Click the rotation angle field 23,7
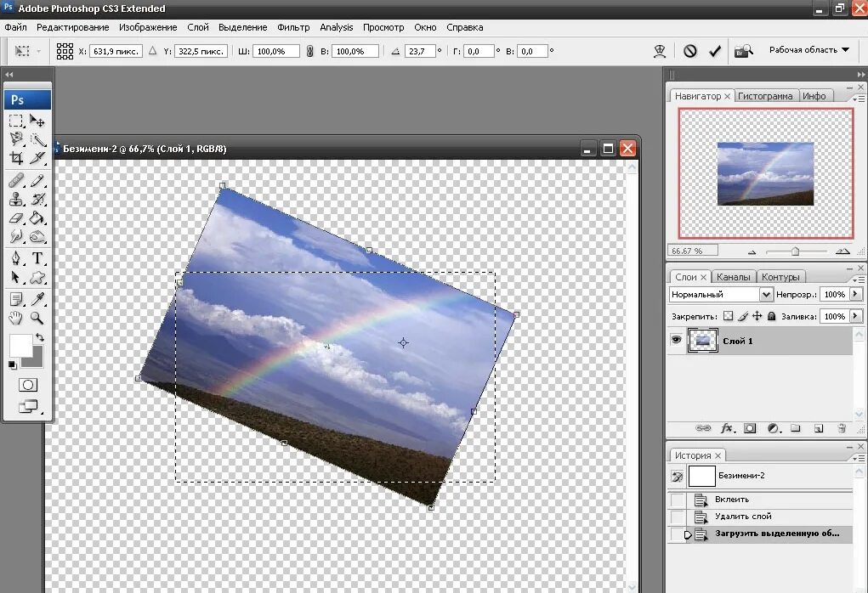The image size is (868, 593). tap(420, 52)
